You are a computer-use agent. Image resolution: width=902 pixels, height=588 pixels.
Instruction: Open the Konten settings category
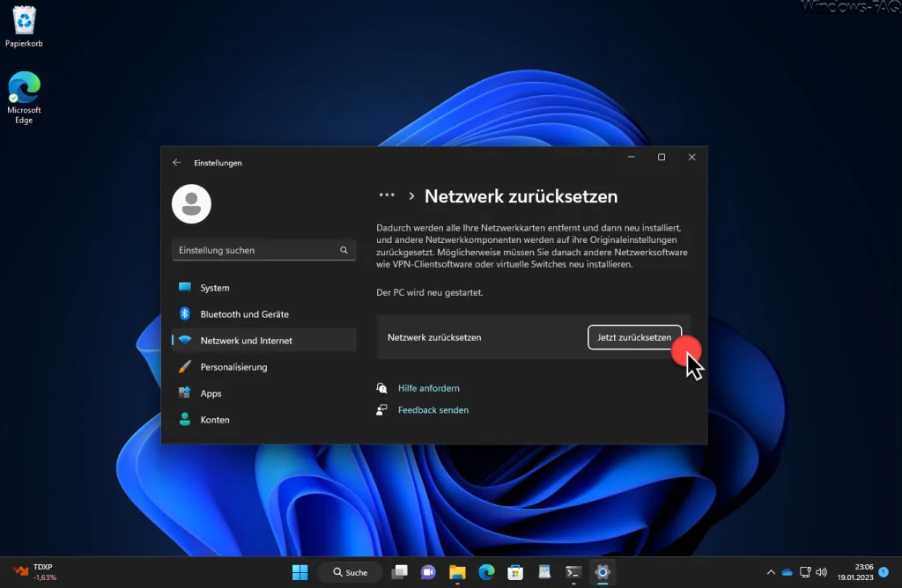coord(264,420)
